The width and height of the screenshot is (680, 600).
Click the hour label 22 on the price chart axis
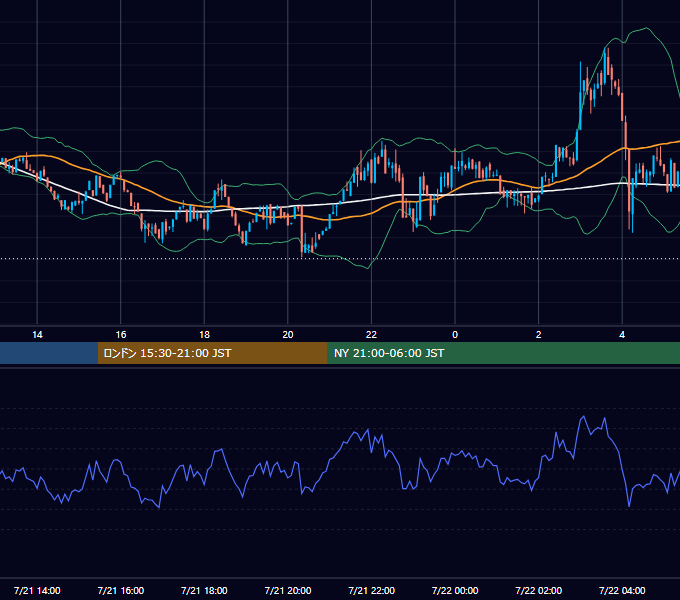click(372, 335)
